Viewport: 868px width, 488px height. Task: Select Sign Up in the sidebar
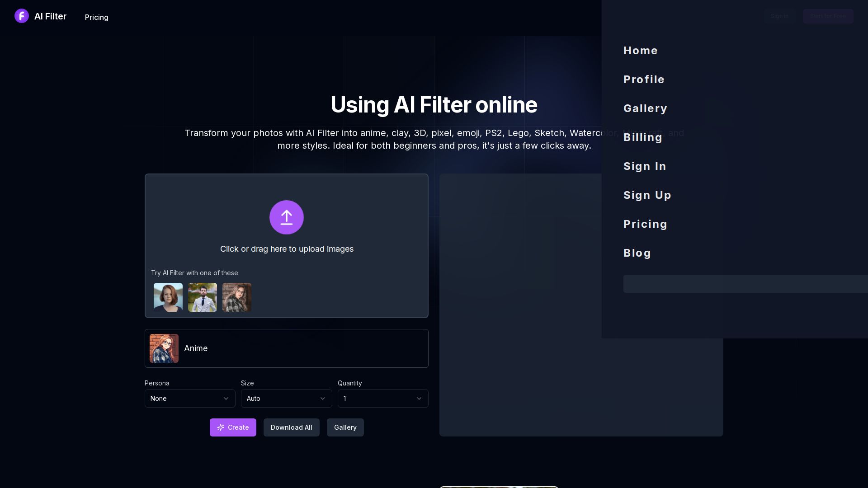pos(647,195)
